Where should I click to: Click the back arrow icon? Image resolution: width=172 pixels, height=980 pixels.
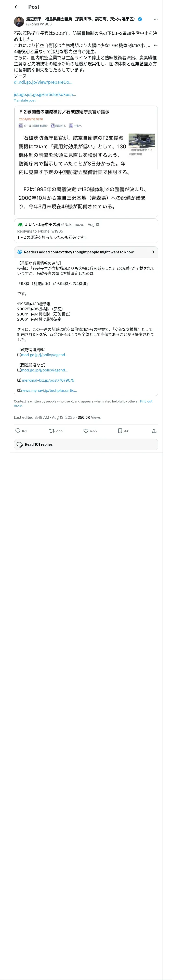[x=16, y=7]
